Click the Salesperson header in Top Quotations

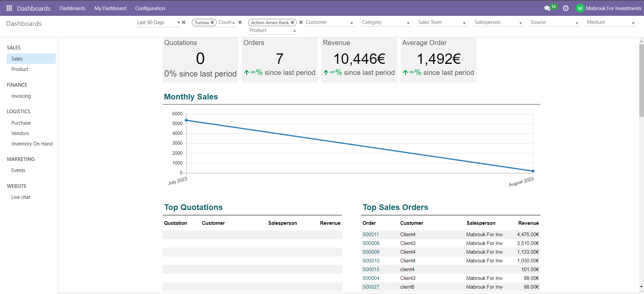coord(283,223)
